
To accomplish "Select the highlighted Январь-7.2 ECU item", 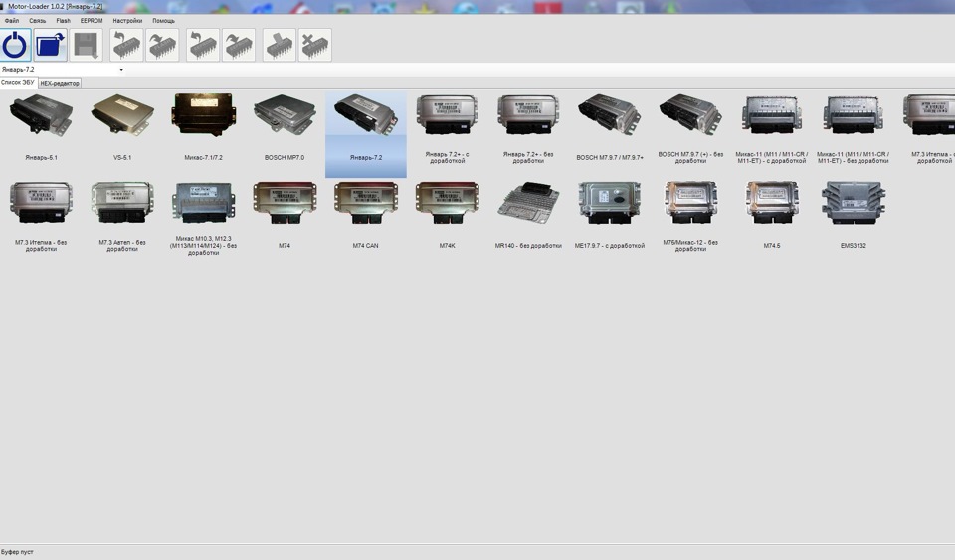I will (366, 134).
